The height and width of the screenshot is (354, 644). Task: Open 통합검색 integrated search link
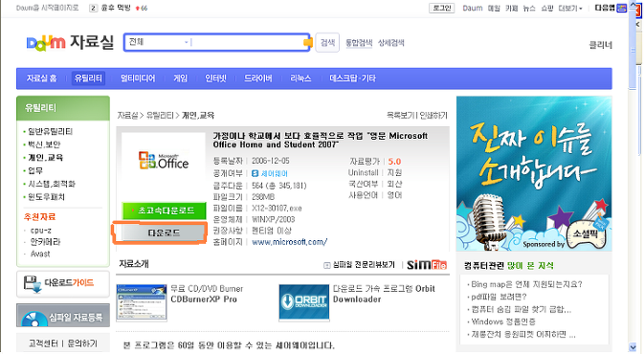coord(359,43)
